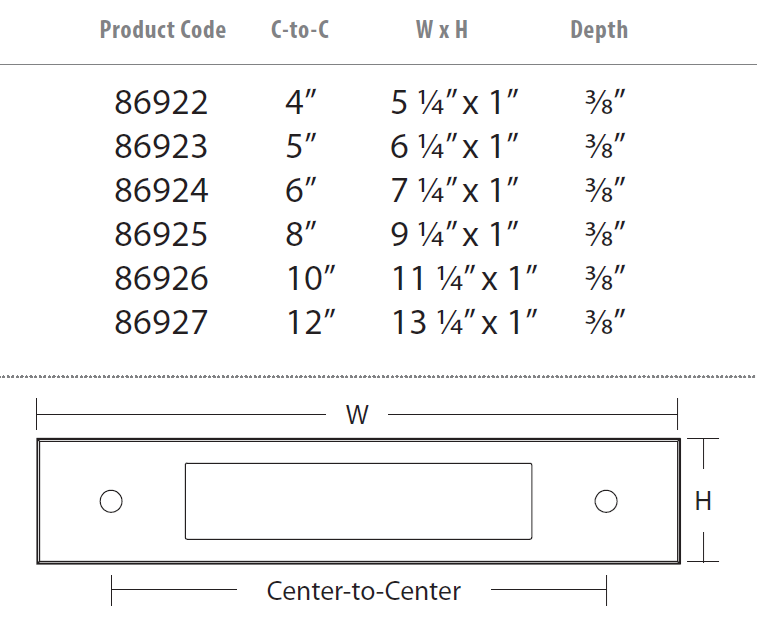Click the 8″ C-to-C value
Image resolution: width=757 pixels, height=638 pixels.
click(x=301, y=234)
